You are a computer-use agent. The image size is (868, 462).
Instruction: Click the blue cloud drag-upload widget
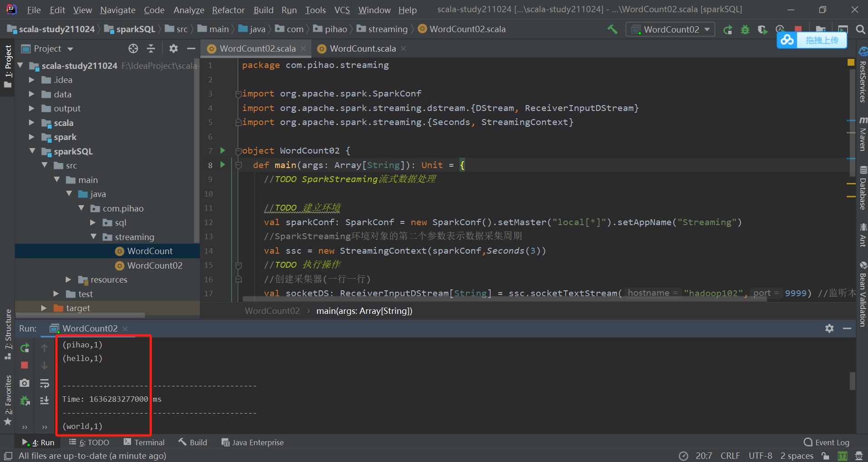[x=812, y=40]
